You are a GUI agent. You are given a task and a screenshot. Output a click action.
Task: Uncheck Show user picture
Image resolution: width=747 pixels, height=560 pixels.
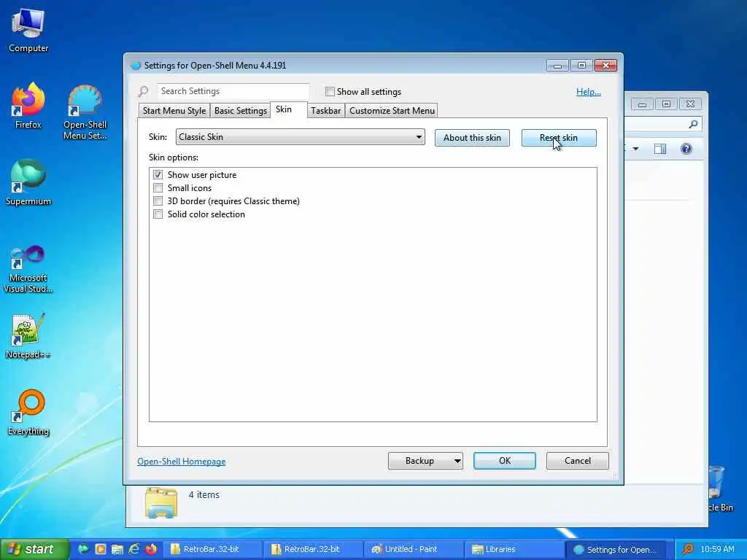(x=158, y=175)
